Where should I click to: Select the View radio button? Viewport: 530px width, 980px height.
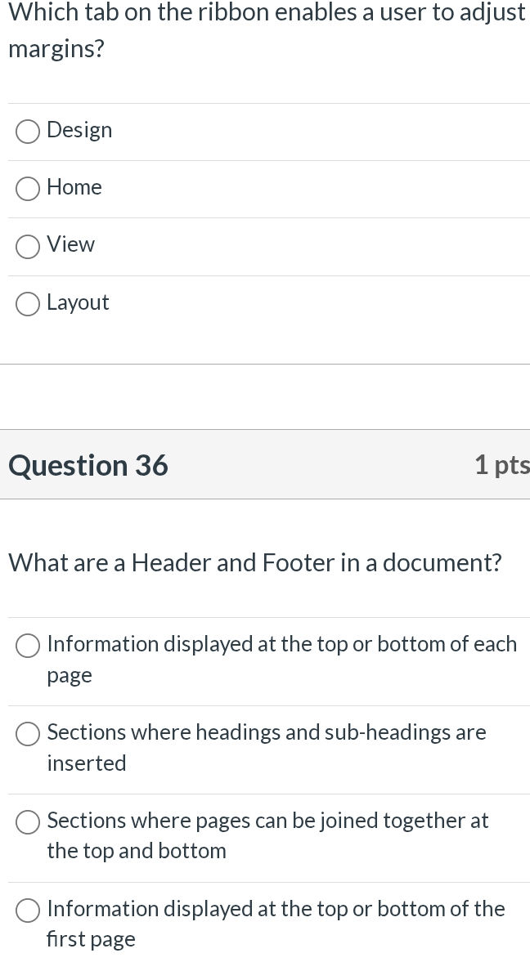(x=27, y=246)
